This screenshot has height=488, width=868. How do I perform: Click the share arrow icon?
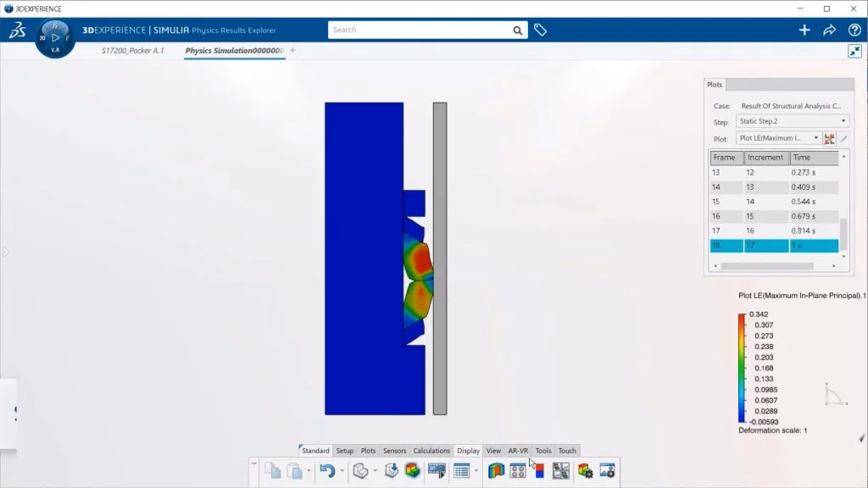tap(829, 30)
